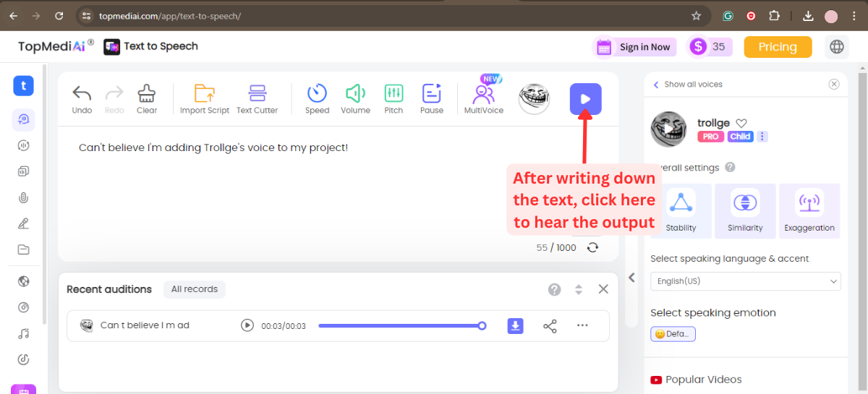Click Sign in Now
The height and width of the screenshot is (394, 868).
(644, 47)
